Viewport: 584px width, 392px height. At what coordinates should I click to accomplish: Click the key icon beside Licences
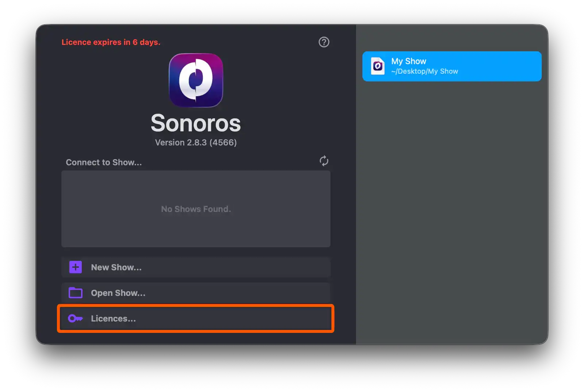click(x=76, y=318)
